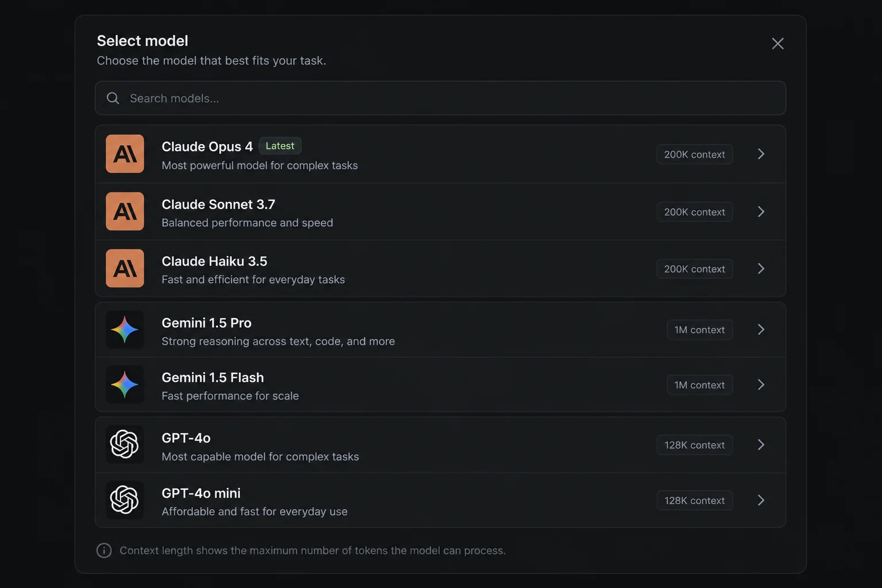Click the OpenAI logo beside GPT-4o mini
The image size is (882, 588).
[x=125, y=500]
